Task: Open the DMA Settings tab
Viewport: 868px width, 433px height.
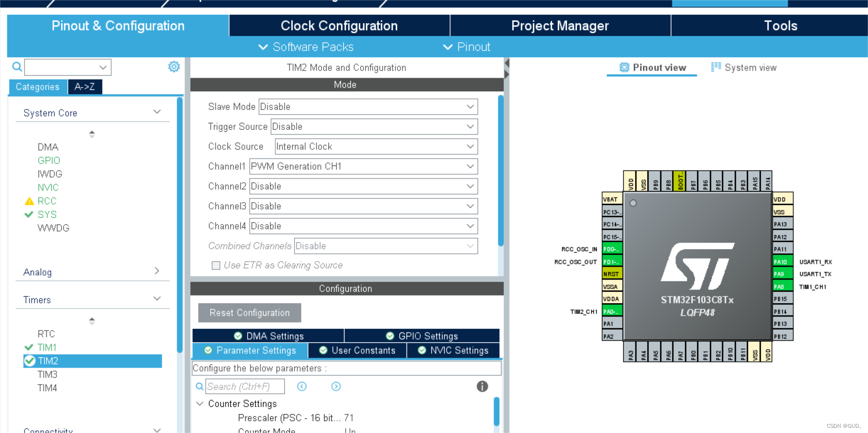Action: click(268, 336)
